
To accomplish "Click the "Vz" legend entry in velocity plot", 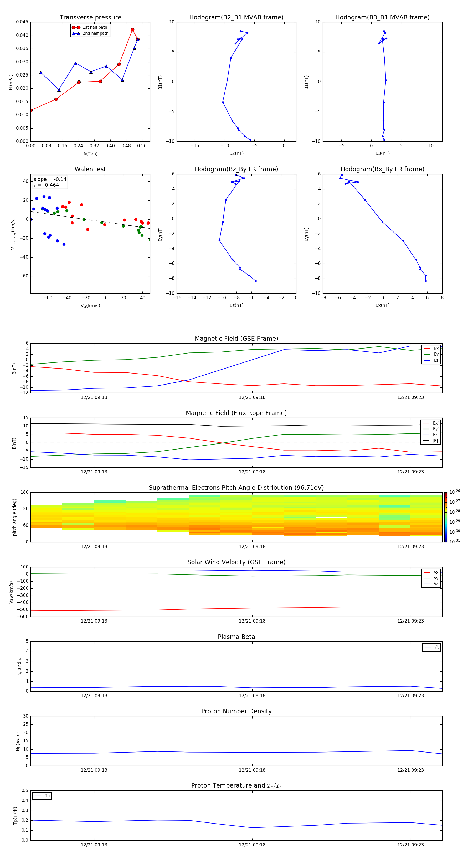I will click(431, 584).
